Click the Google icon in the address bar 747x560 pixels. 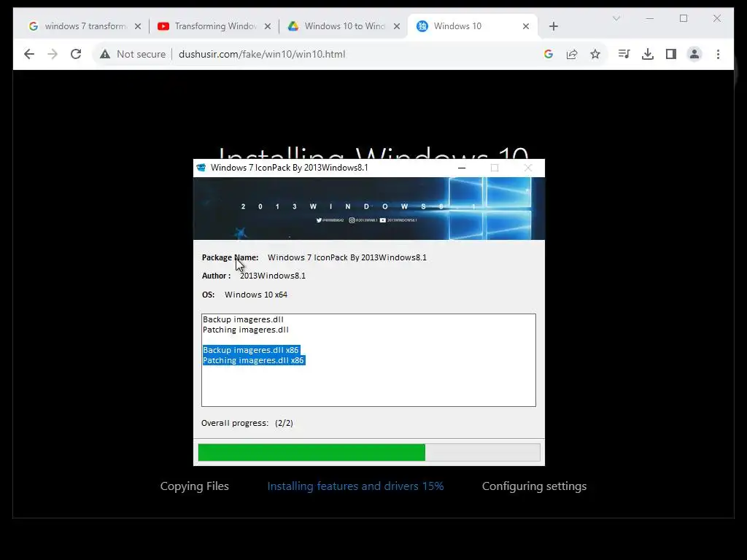(x=549, y=54)
